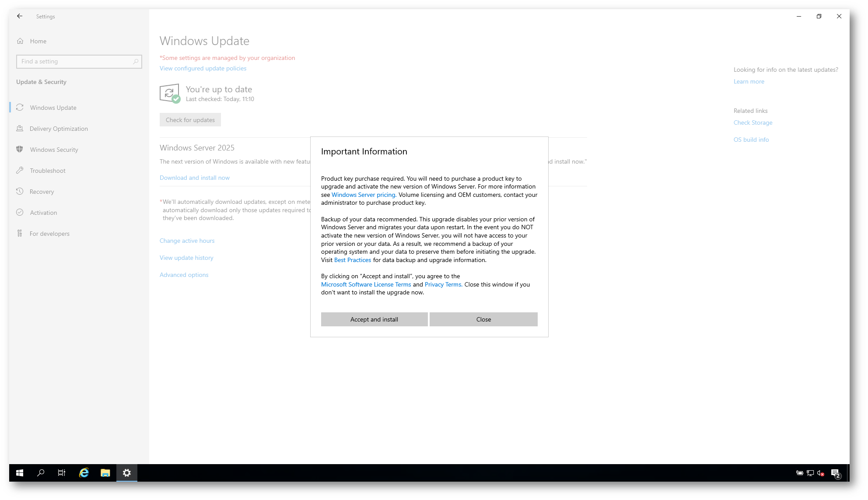Screen dimensions: 868x500
Task: Open Microsoft Software License Terms link
Action: (366, 285)
